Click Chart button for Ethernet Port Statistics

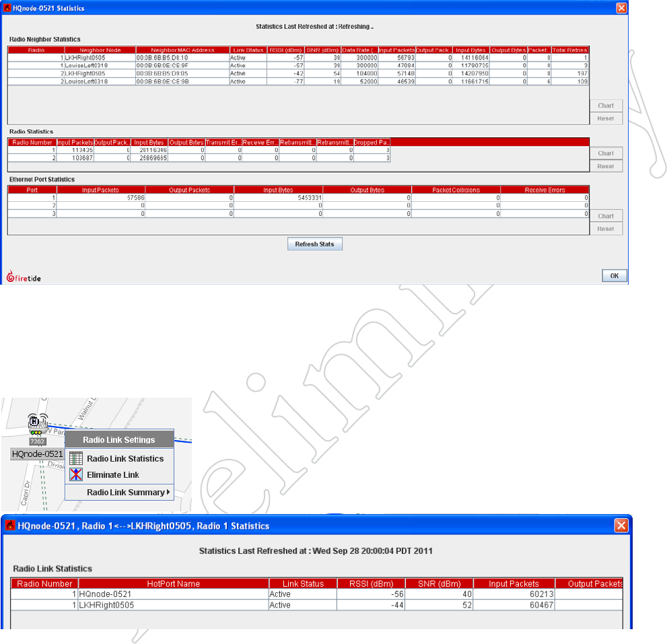(x=606, y=216)
